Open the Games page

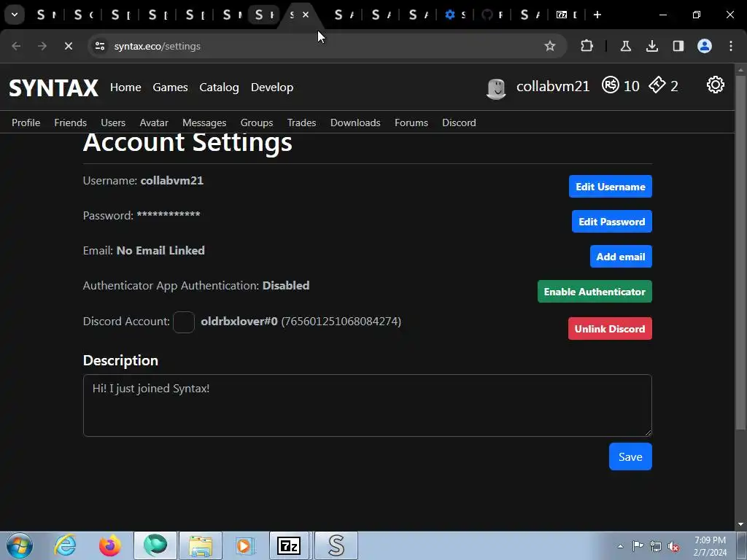pos(170,87)
